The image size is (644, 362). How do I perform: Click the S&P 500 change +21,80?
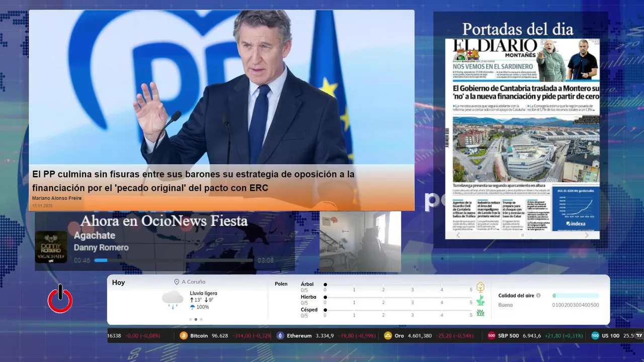pyautogui.click(x=553, y=336)
